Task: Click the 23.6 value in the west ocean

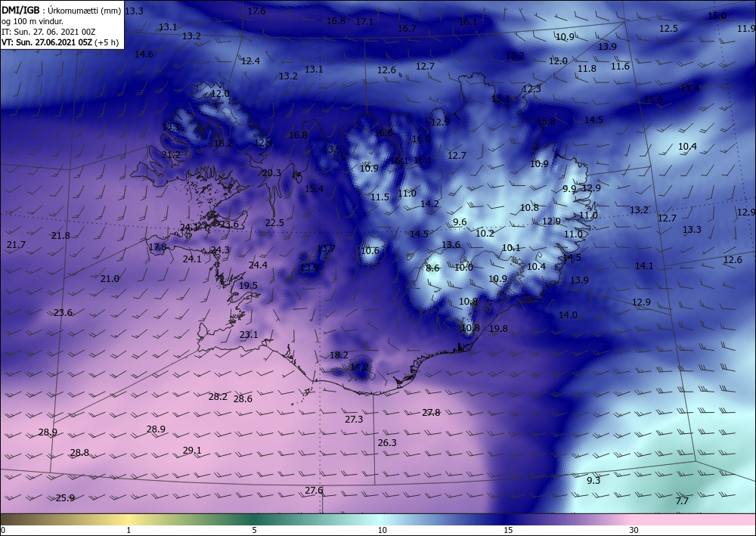Action: coord(63,313)
